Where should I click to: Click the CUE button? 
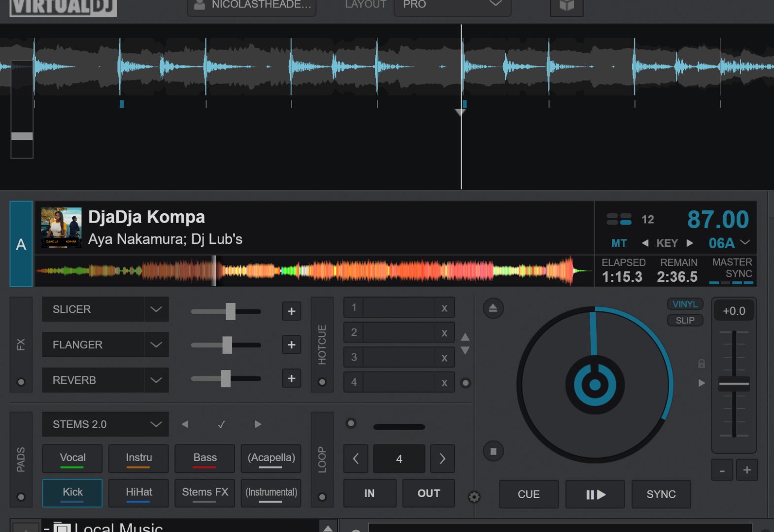click(529, 494)
